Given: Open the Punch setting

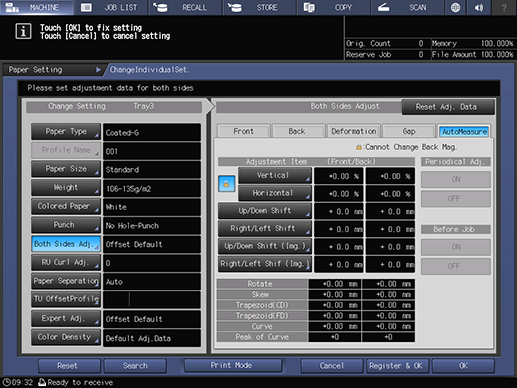Looking at the screenshot, I should point(66,225).
